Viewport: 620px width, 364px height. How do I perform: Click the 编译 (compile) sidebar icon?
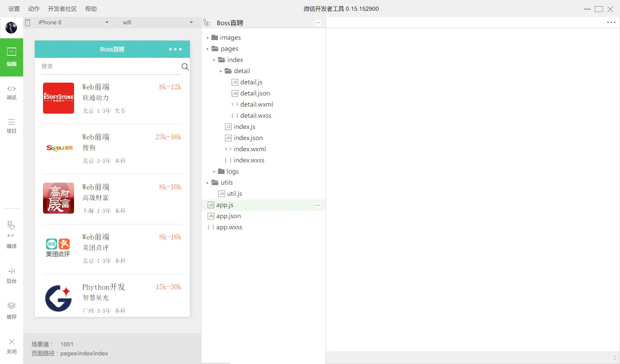[x=12, y=235]
